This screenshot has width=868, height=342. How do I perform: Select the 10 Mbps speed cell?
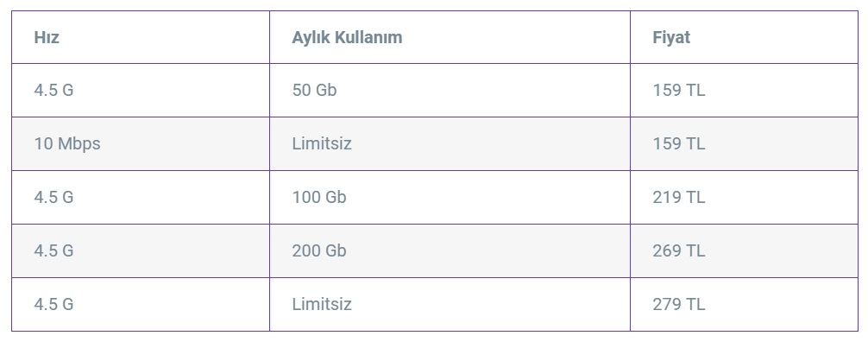pyautogui.click(x=141, y=143)
